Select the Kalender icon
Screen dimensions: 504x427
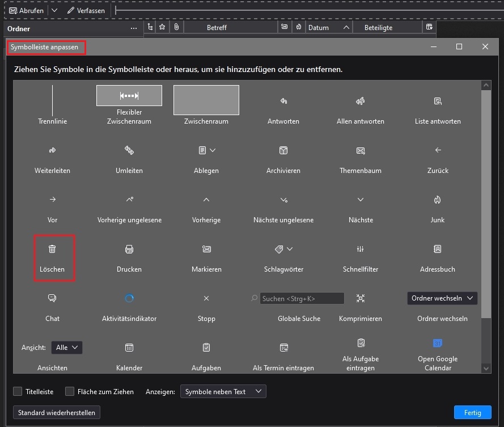129,348
